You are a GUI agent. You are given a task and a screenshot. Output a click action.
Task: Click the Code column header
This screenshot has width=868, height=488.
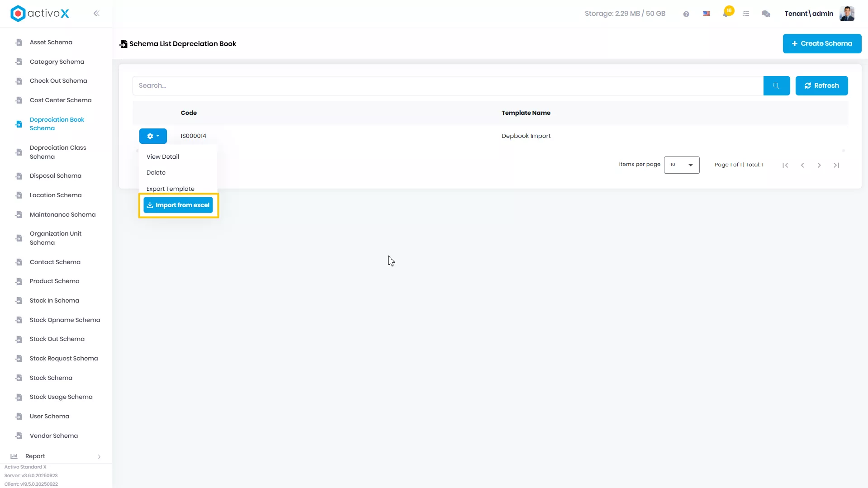[189, 113]
